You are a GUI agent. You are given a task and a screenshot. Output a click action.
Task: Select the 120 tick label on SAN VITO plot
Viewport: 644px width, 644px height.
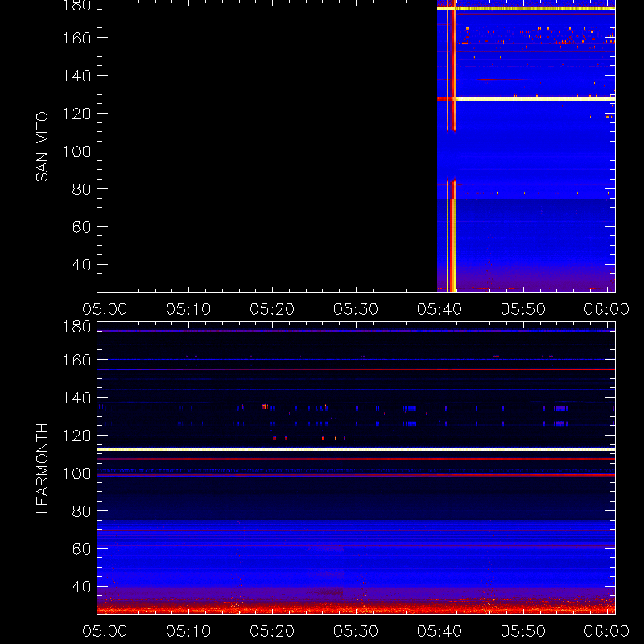[76, 114]
